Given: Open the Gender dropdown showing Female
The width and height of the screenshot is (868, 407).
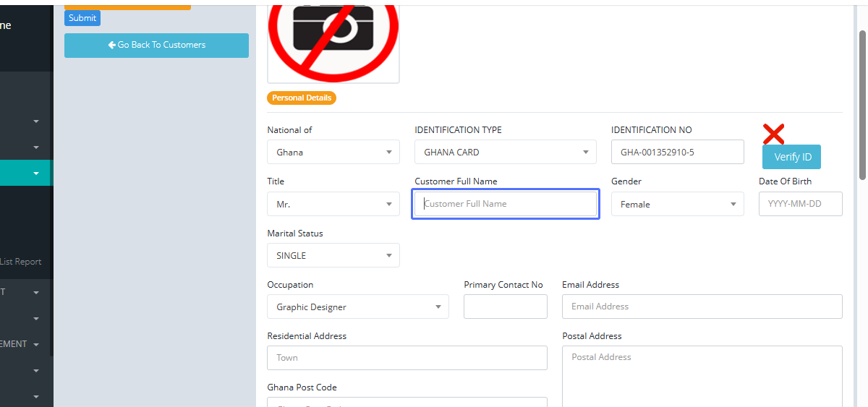Looking at the screenshot, I should click(677, 205).
